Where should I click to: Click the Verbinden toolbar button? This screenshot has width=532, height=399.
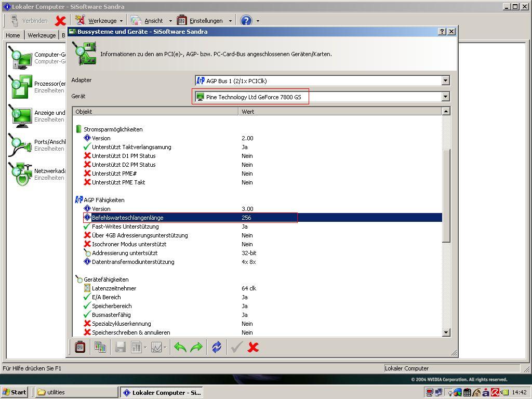29,21
